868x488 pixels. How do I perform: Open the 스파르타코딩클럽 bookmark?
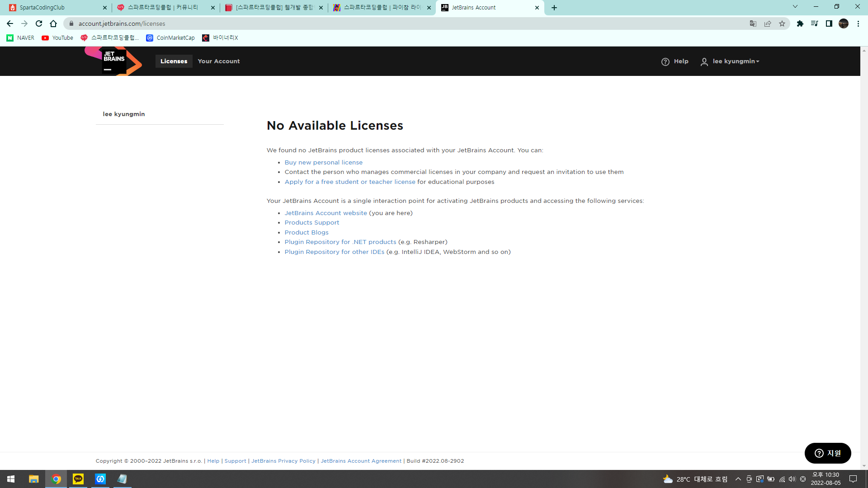click(110, 38)
